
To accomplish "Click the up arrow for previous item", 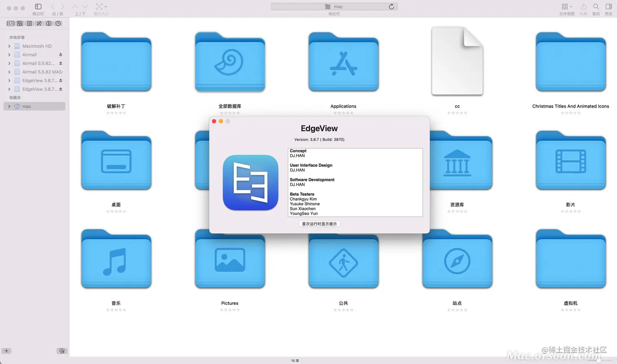I will (75, 7).
